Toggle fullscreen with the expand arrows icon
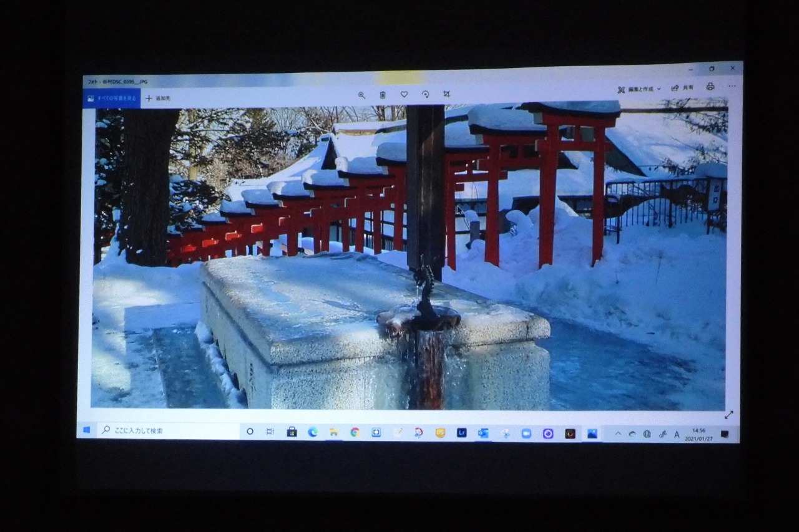 click(x=728, y=415)
